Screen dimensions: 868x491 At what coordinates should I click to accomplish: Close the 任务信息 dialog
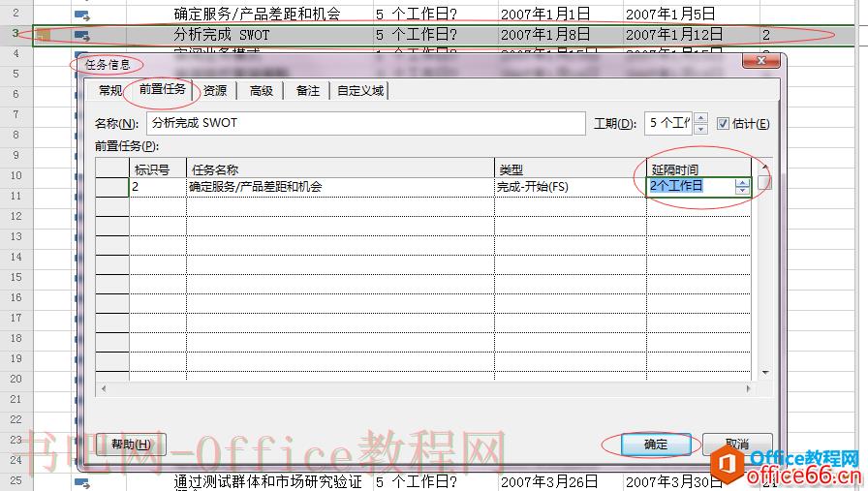761,60
